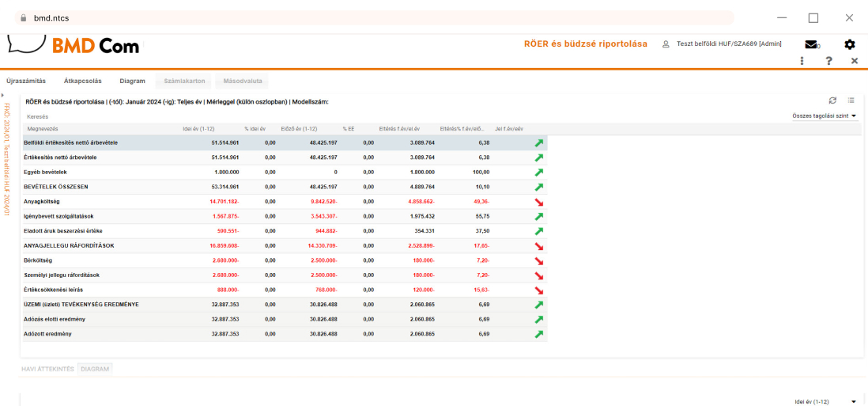
Task: Open Diagram from the top toolbar
Action: click(x=132, y=81)
